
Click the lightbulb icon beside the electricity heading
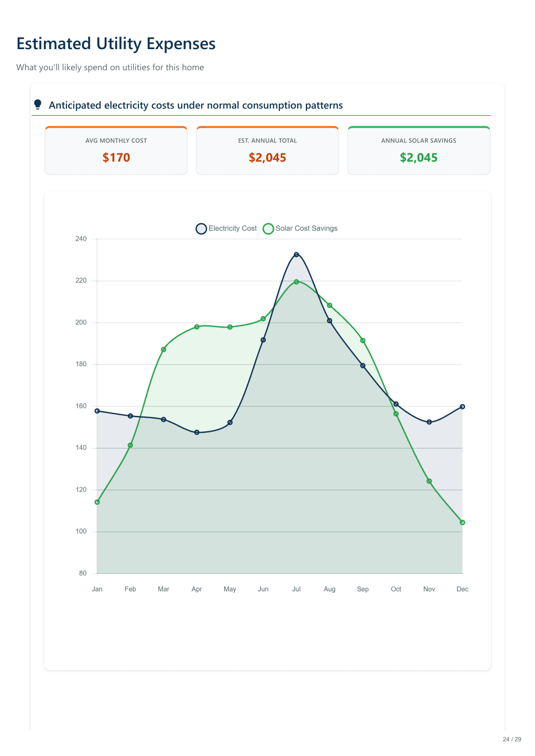38,104
